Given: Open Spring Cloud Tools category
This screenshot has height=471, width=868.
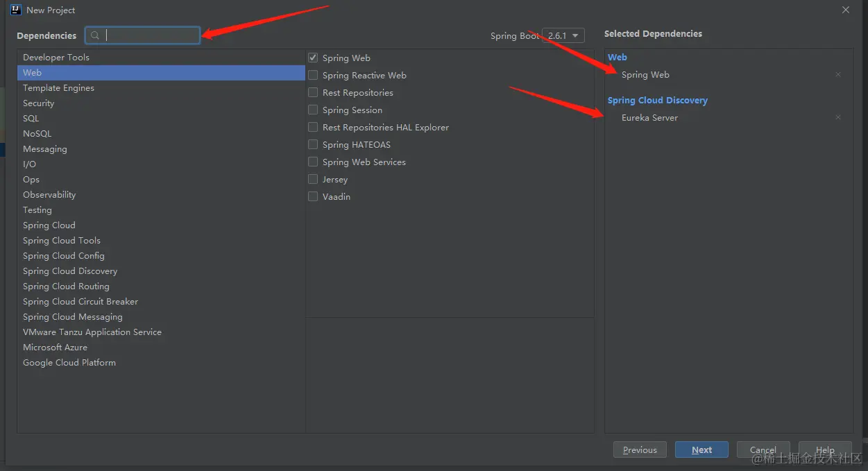Looking at the screenshot, I should [x=161, y=240].
